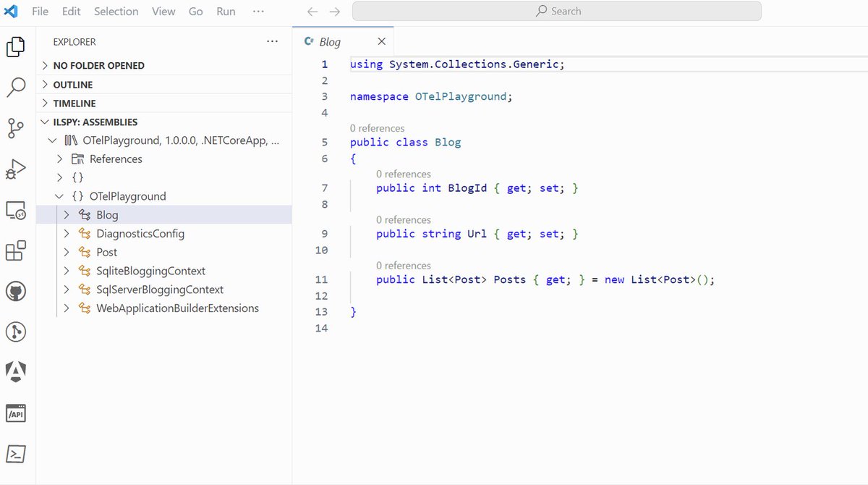Open Run and Debug view
The image size is (868, 485).
16,169
